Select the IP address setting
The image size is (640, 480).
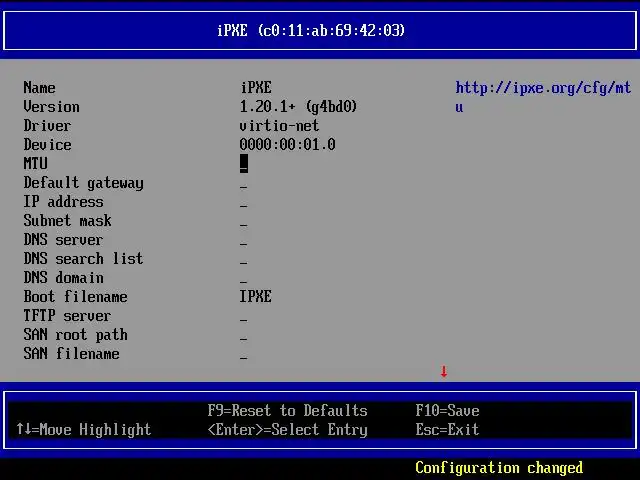point(63,202)
